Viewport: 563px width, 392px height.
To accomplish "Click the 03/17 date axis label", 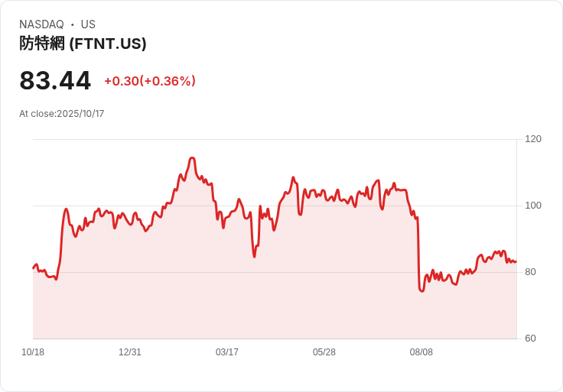I will click(227, 352).
